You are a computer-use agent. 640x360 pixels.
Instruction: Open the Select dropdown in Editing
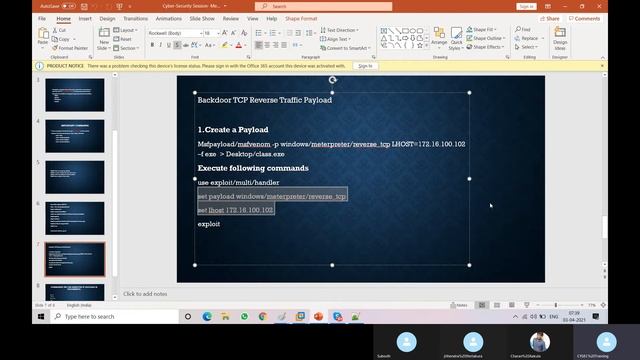click(x=527, y=47)
